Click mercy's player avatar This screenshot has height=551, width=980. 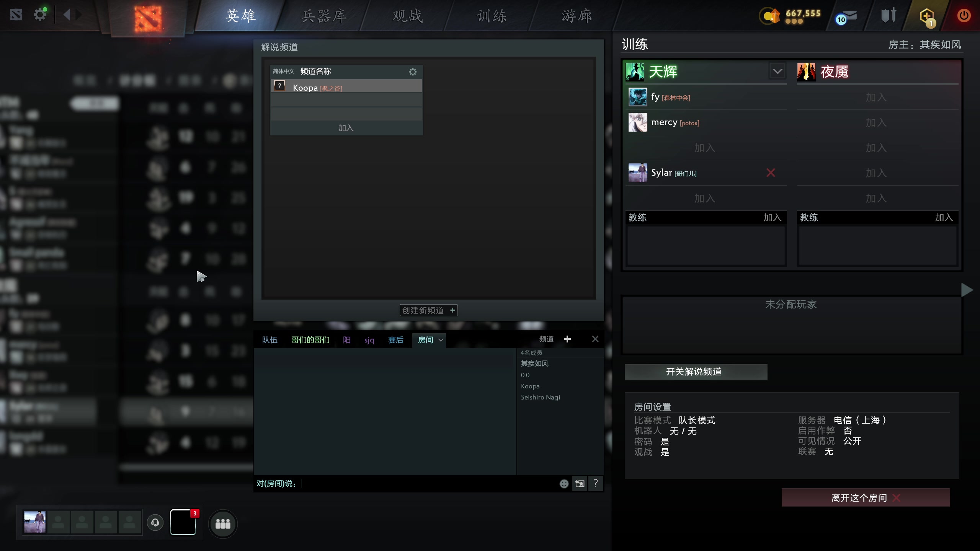point(638,122)
